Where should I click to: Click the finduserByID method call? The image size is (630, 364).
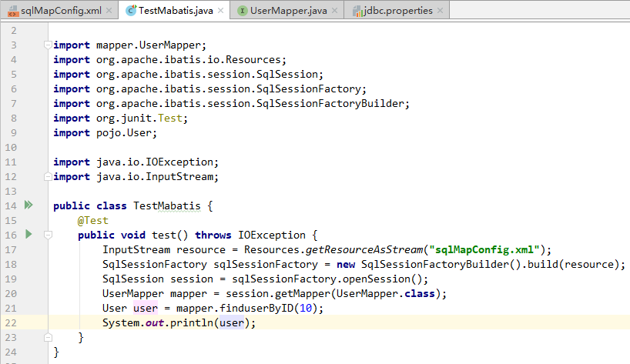[x=256, y=309]
